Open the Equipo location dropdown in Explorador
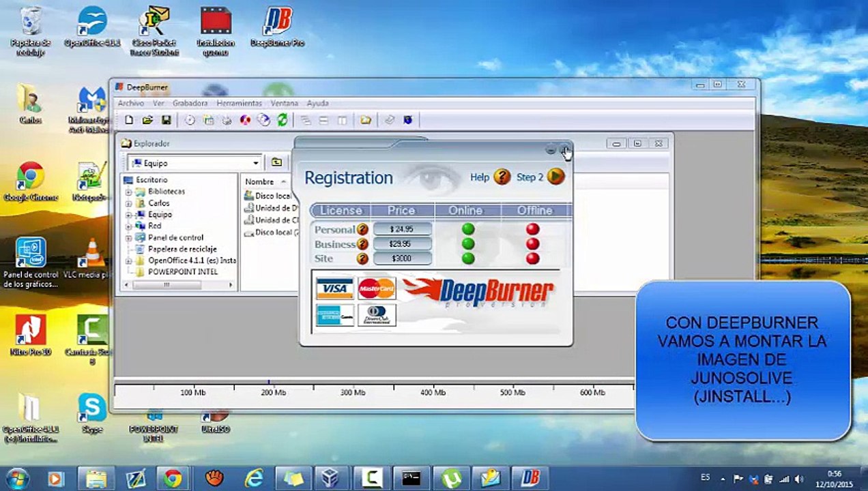 click(256, 163)
